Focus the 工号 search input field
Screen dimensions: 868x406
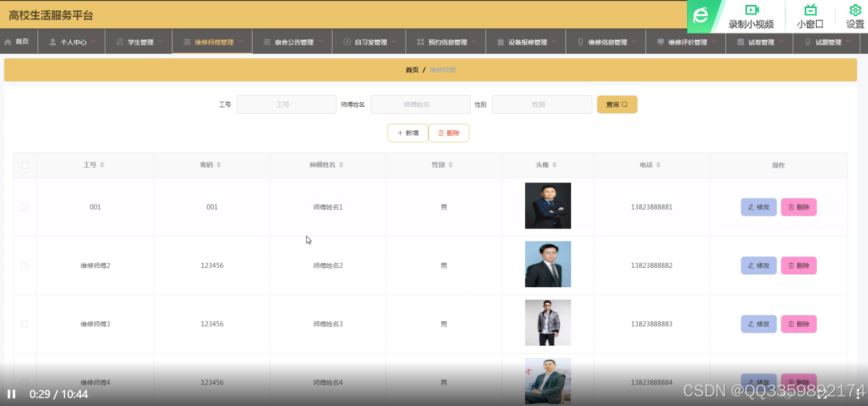pos(287,104)
